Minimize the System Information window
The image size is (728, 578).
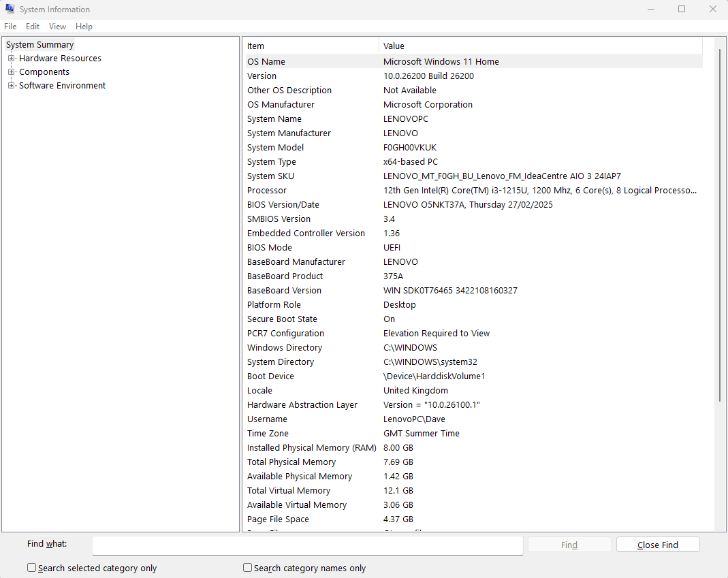(651, 9)
